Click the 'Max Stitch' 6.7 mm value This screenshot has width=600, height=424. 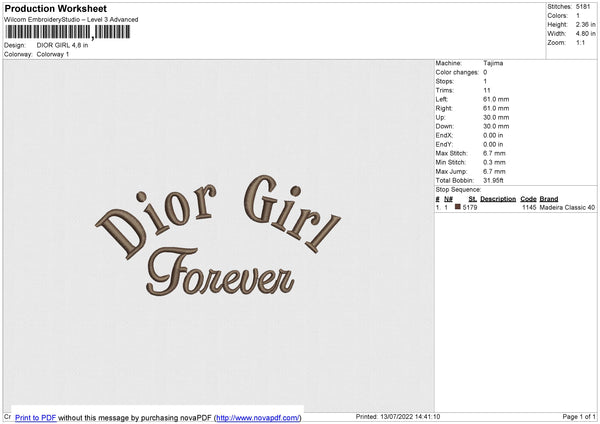(494, 153)
